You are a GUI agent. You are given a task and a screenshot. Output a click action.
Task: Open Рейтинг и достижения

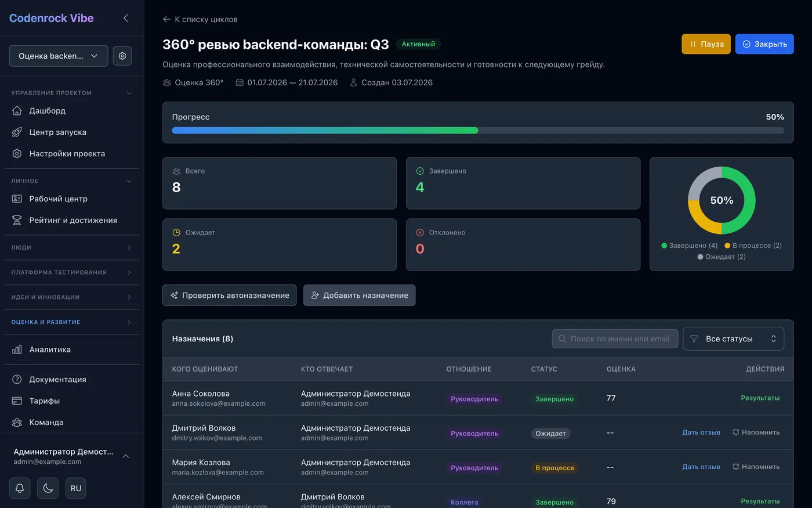[72, 220]
